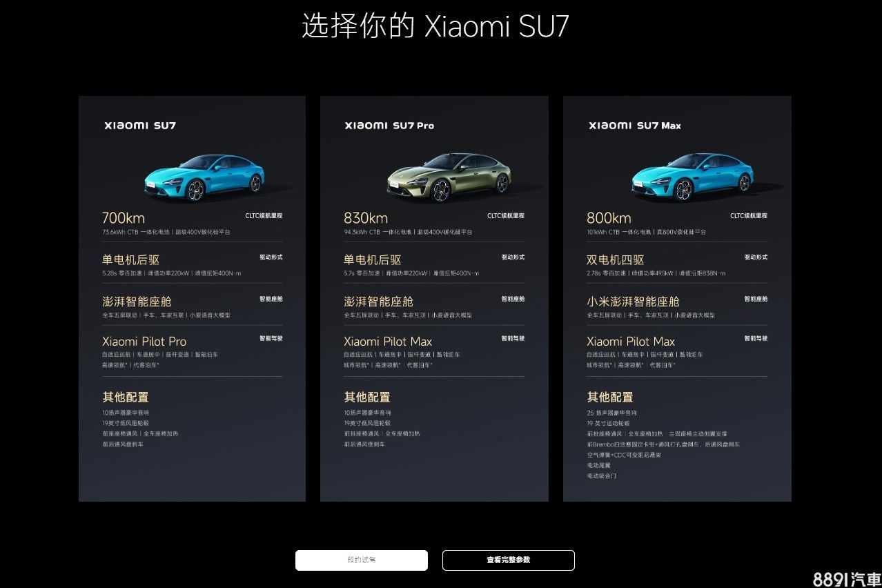882x588 pixels.
Task: Click Xiaomi Pilot Pro on the SU7 card
Action: point(144,342)
